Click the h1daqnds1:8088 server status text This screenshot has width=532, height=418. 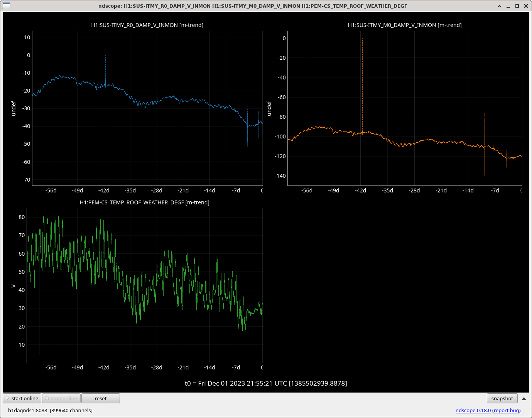pyautogui.click(x=50, y=410)
